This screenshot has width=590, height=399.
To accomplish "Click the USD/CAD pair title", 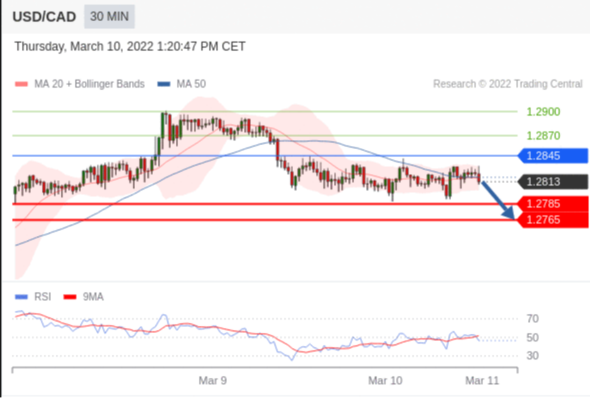I will click(44, 17).
